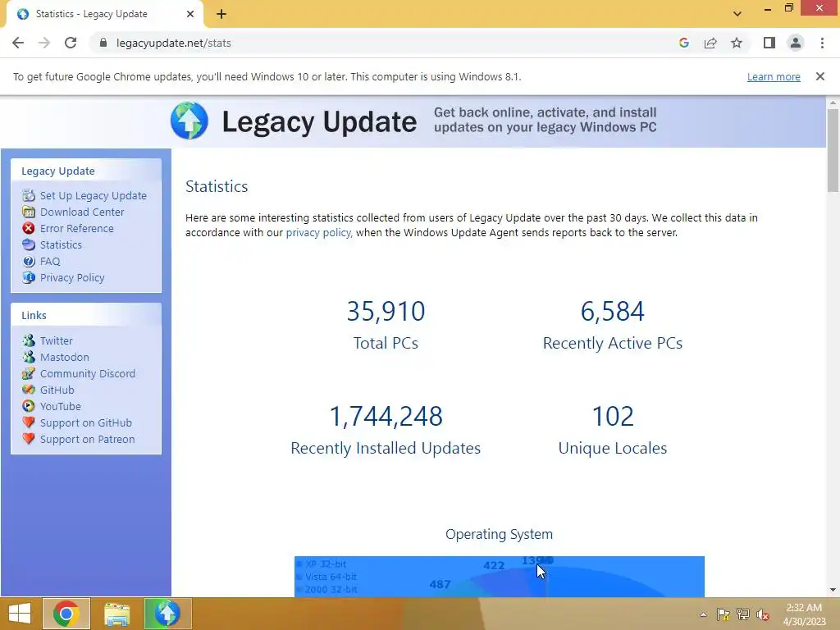Viewport: 840px width, 630px height.
Task: Open the Support on Patreon text link
Action: click(x=87, y=439)
